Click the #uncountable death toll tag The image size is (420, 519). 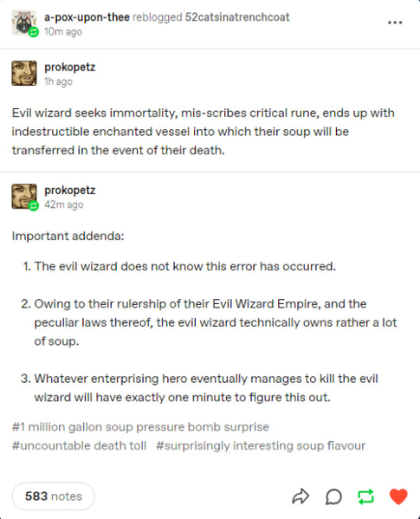pyautogui.click(x=80, y=446)
